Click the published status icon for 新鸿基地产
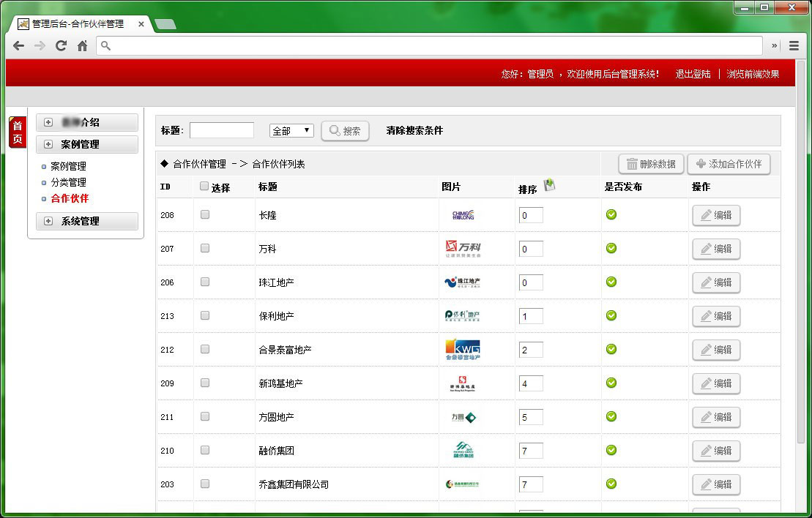 611,383
